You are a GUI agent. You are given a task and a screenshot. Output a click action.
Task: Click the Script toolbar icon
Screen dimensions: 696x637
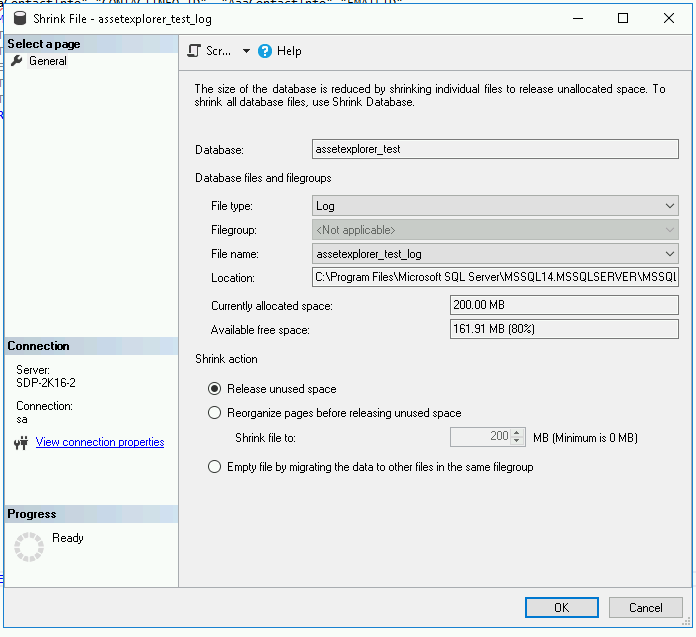click(195, 51)
